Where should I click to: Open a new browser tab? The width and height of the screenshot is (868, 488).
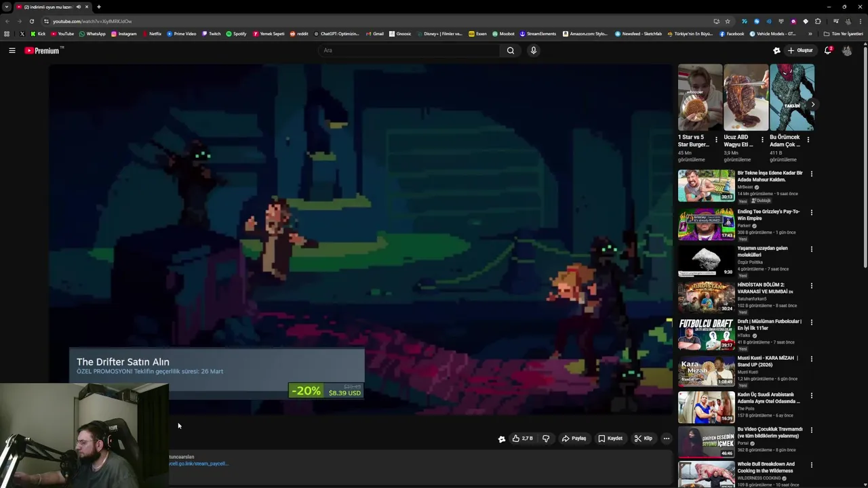click(x=98, y=7)
